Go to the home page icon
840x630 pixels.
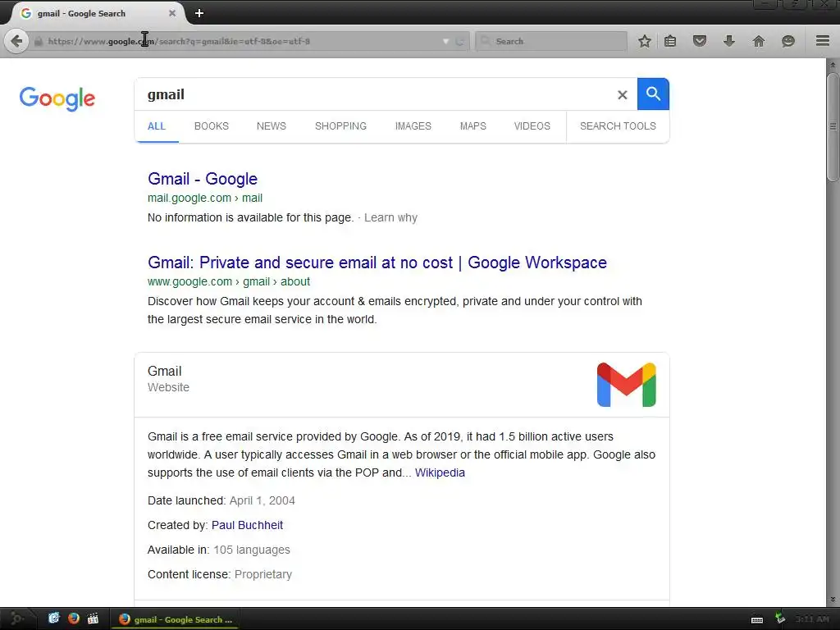759,41
